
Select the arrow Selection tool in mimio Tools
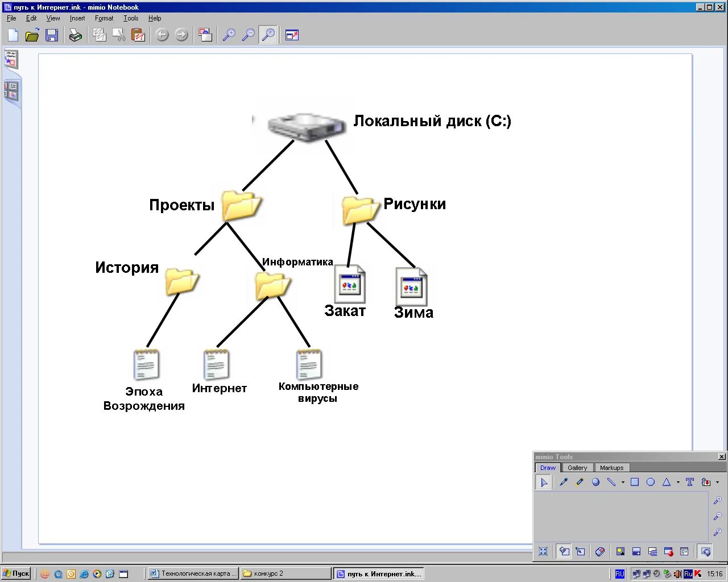[x=544, y=483]
